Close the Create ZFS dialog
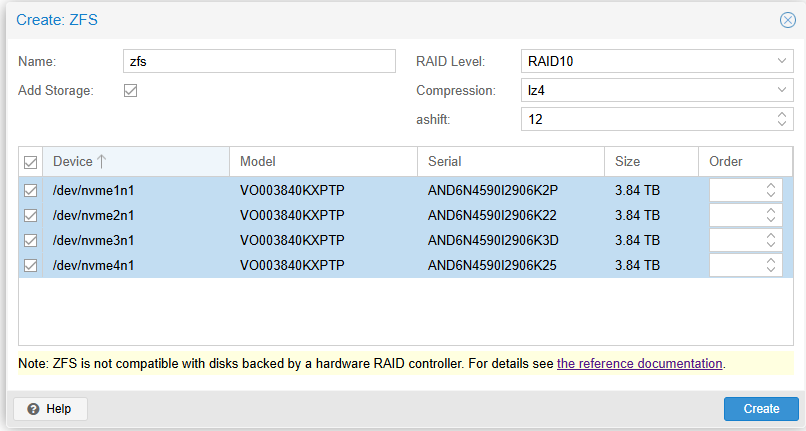Viewport: 806px width, 431px height. [787, 20]
